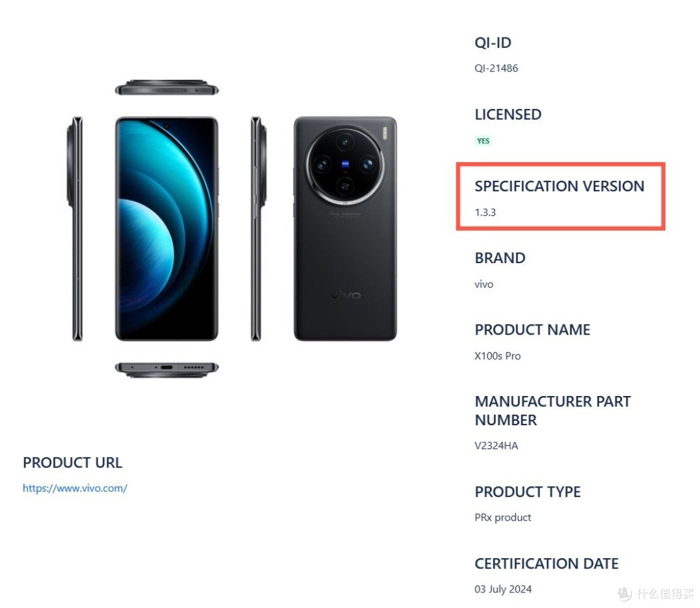
Task: Click the SPECIFICATION VERSION heading
Action: [x=559, y=186]
